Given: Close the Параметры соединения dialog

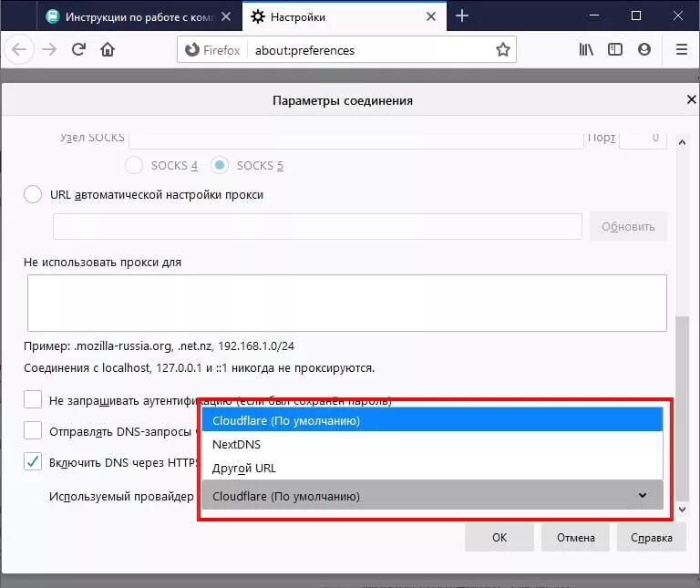Looking at the screenshot, I should tap(691, 99).
